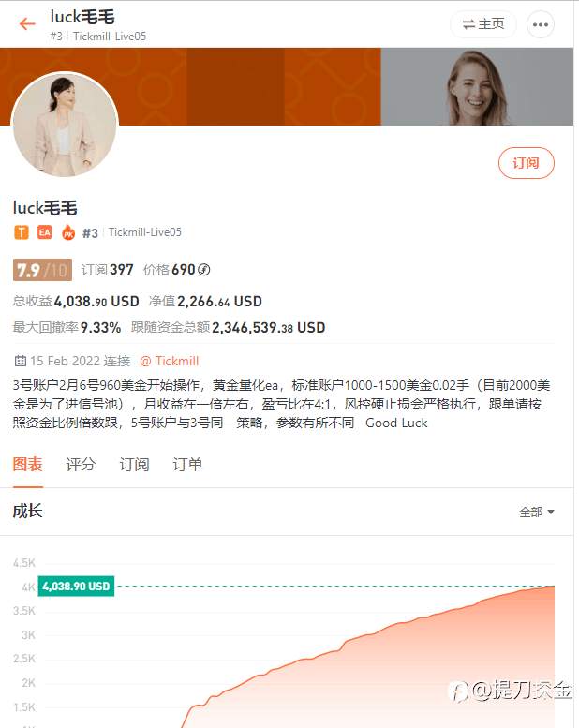Expand the 全部 time range dropdown
Image resolution: width=579 pixels, height=728 pixels.
tap(537, 513)
